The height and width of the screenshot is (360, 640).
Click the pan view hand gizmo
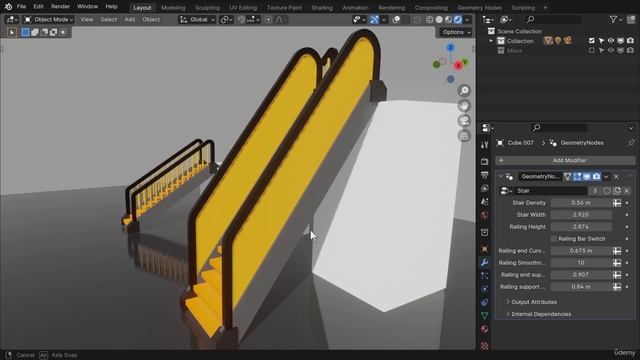tap(464, 106)
